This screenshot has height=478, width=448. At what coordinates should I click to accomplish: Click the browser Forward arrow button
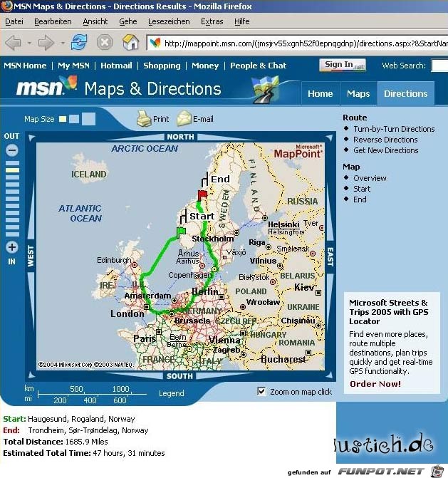[x=46, y=42]
